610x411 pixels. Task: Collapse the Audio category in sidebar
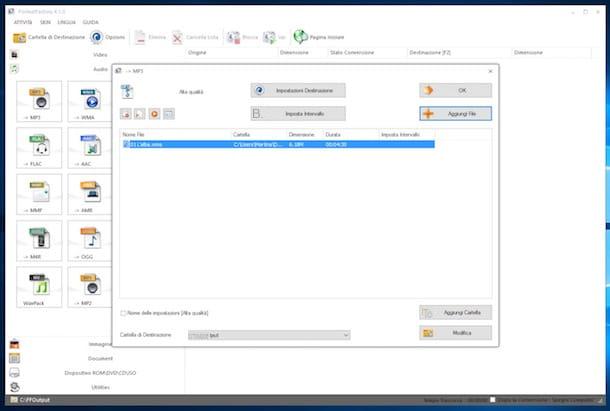coord(100,69)
